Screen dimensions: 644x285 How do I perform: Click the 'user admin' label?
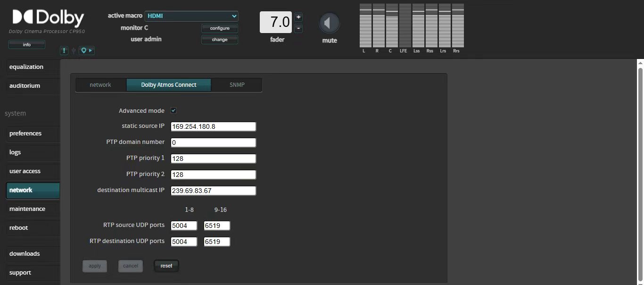(x=146, y=39)
